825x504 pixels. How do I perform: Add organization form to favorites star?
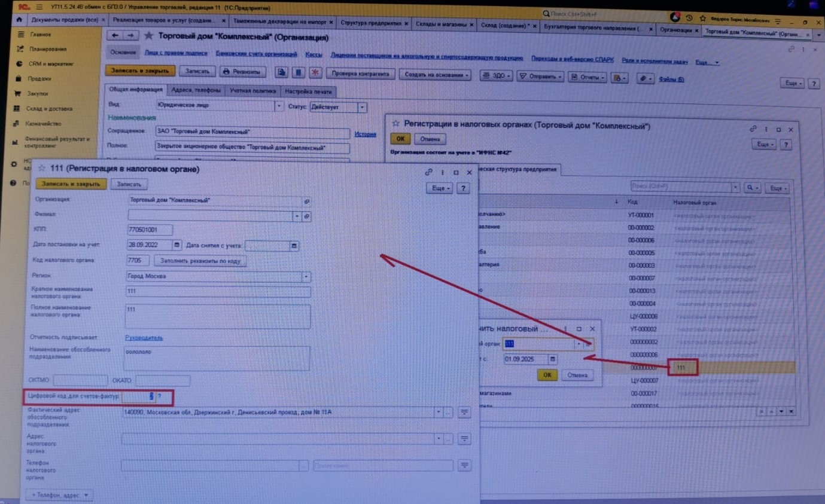pos(149,36)
